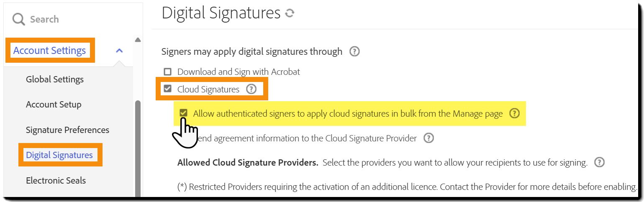644x202 pixels.
Task: Click sidebar scroll up arrow
Action: coord(138,40)
